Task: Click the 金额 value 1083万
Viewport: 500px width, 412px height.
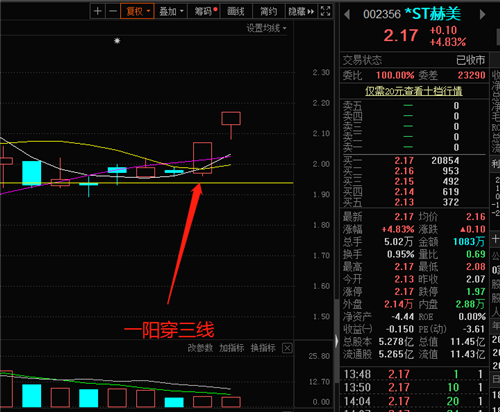Action: pyautogui.click(x=469, y=242)
